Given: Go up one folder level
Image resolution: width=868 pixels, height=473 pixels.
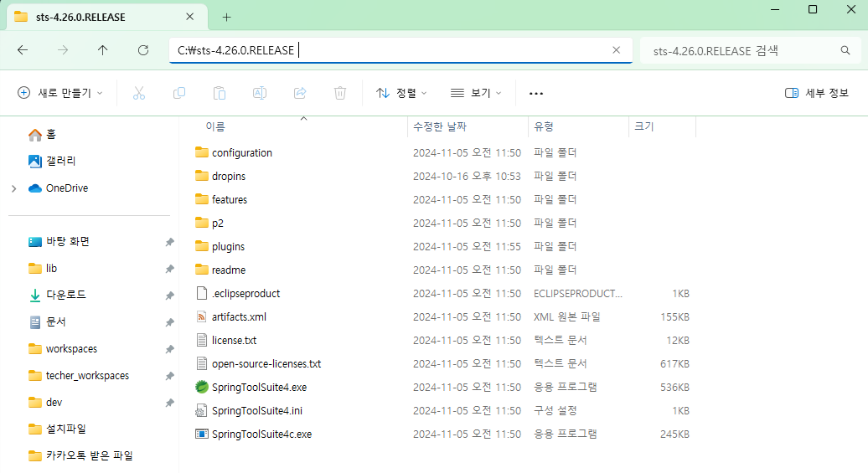Looking at the screenshot, I should coord(103,50).
